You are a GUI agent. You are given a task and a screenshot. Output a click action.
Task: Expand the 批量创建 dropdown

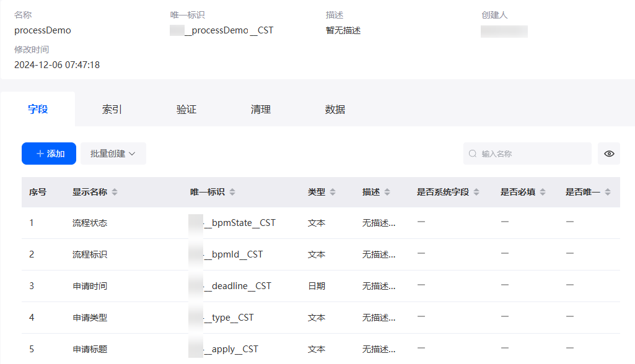113,154
